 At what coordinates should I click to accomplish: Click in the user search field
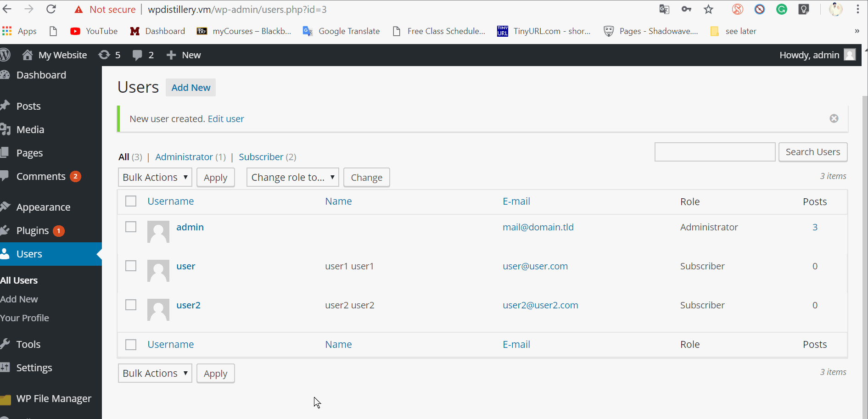[715, 151]
